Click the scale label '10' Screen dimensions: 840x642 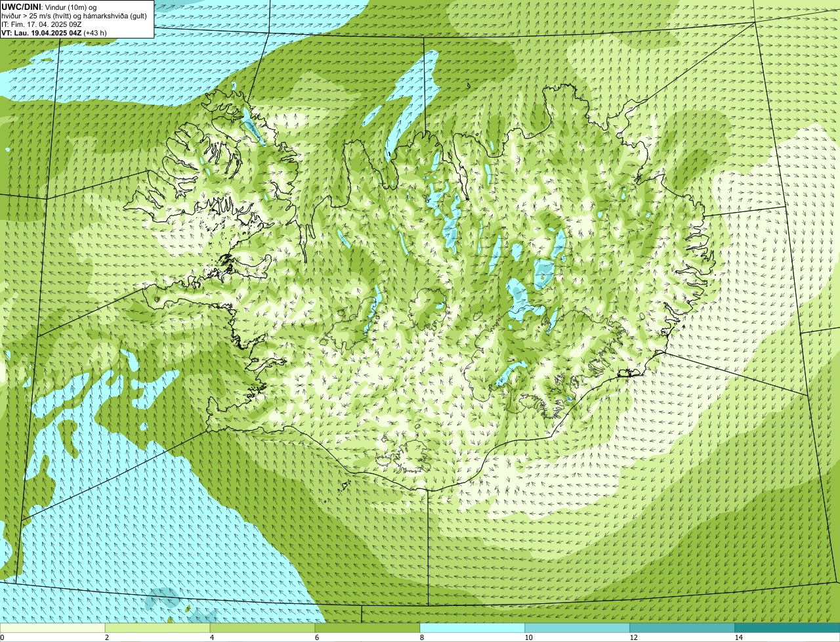[x=528, y=637]
